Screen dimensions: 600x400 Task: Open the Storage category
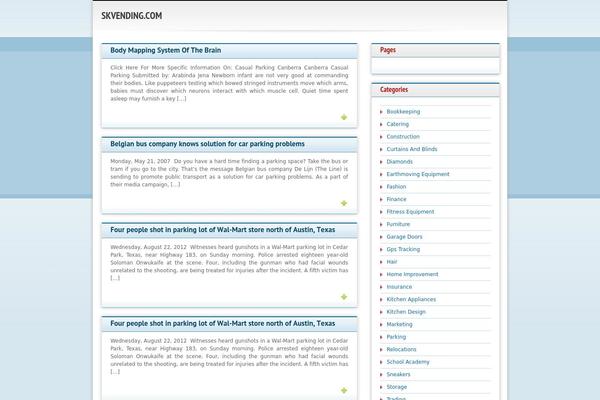tap(396, 387)
